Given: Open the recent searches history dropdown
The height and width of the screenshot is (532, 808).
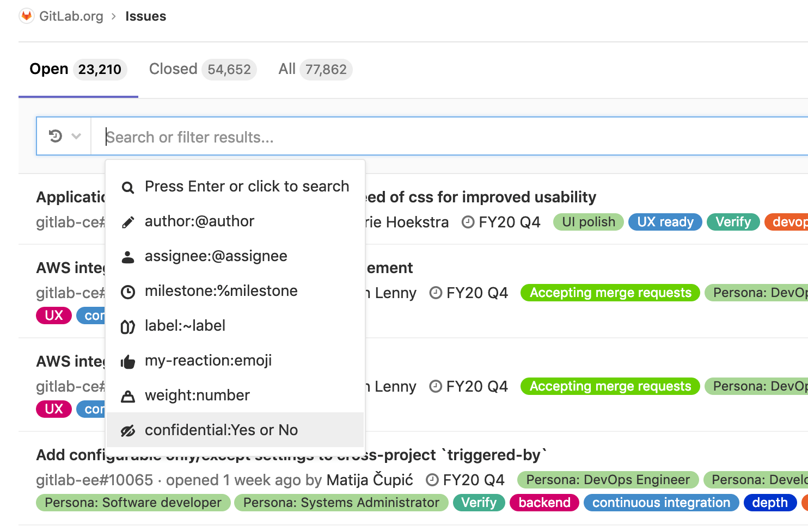Looking at the screenshot, I should [63, 136].
